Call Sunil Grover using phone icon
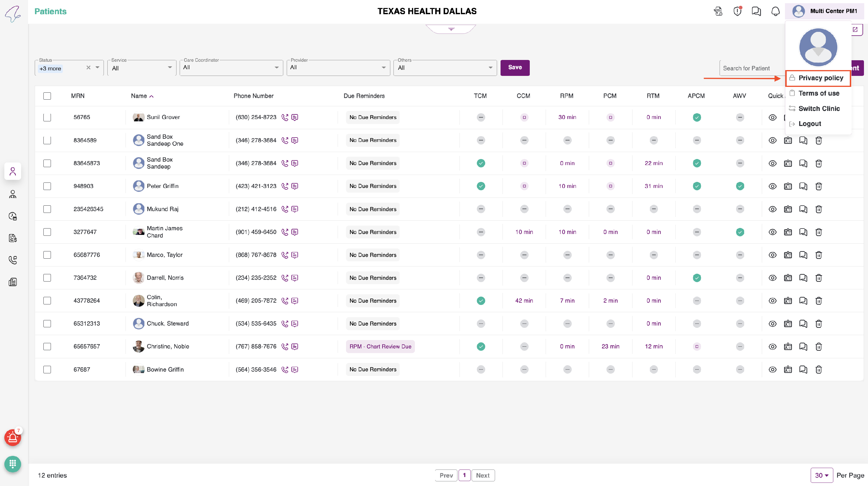 (x=285, y=117)
